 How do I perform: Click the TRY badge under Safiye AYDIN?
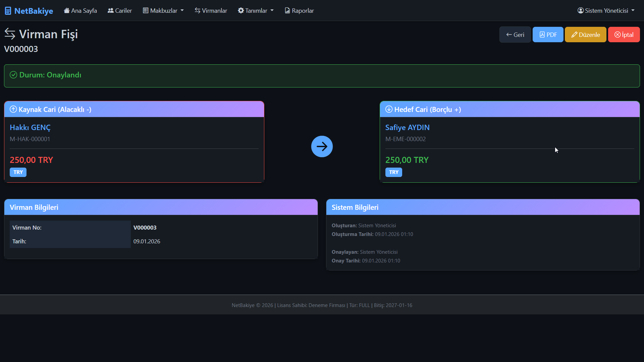pos(393,172)
